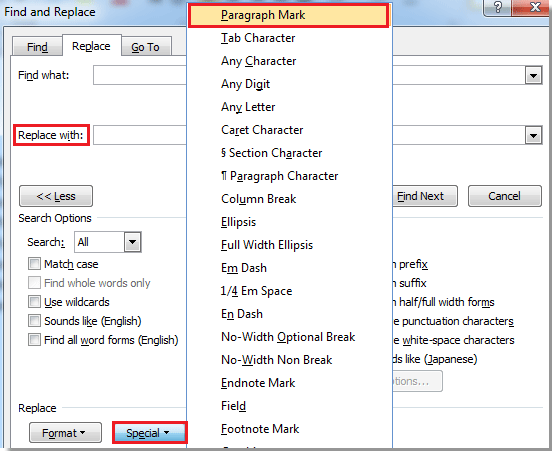The height and width of the screenshot is (451, 552).
Task: Expand the Find what dropdown arrow
Action: click(533, 75)
